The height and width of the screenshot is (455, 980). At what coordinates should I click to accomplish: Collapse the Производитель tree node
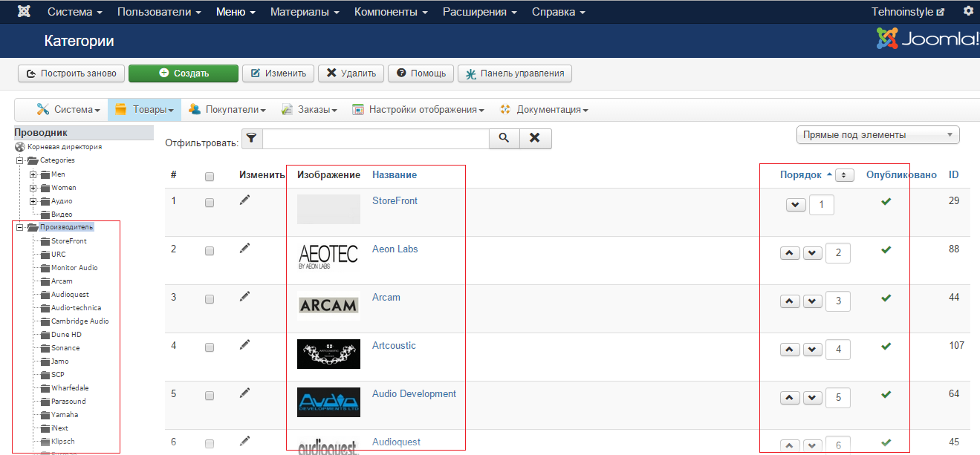pyautogui.click(x=20, y=227)
